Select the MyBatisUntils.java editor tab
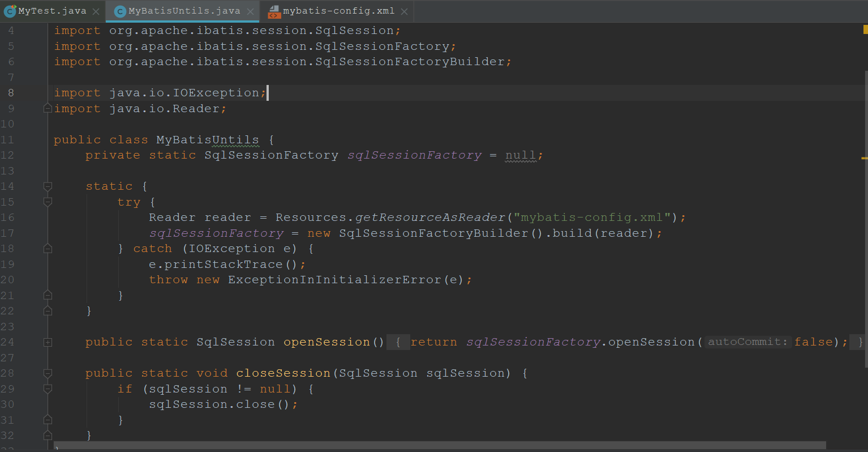 pyautogui.click(x=184, y=11)
